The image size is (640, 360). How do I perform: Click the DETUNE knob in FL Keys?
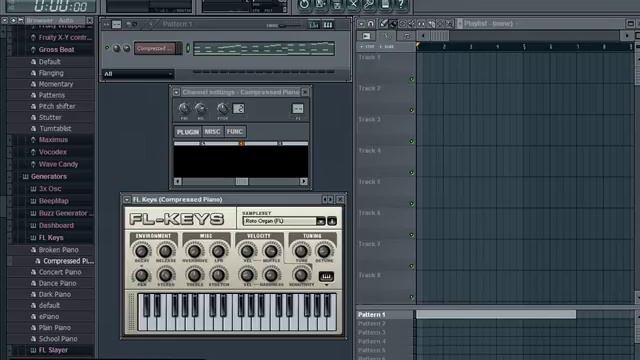pos(324,251)
